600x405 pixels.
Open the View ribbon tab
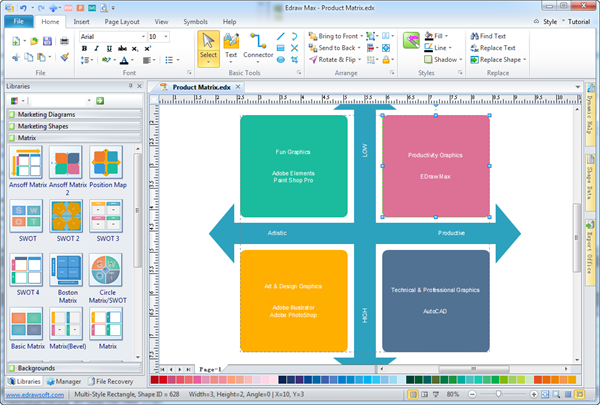(x=161, y=22)
